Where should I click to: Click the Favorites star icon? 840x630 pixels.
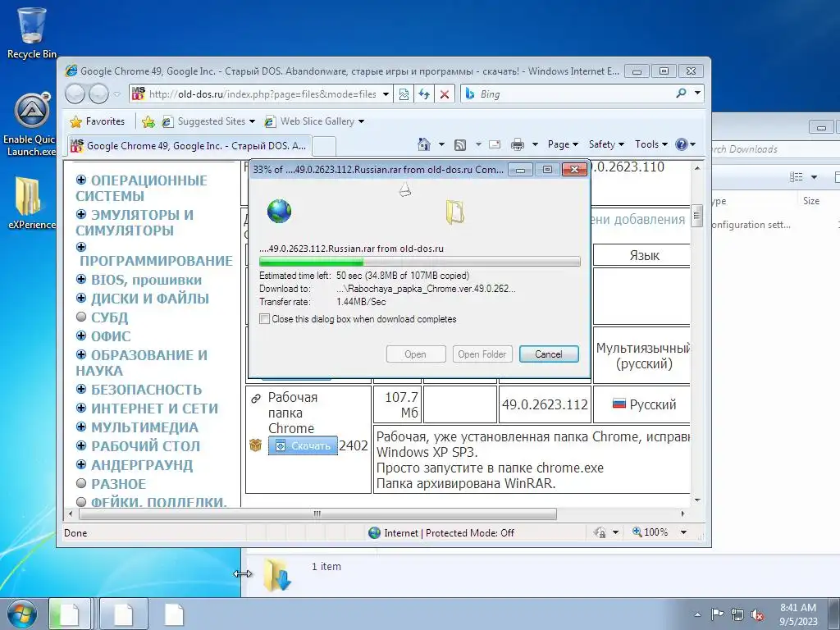pyautogui.click(x=75, y=121)
